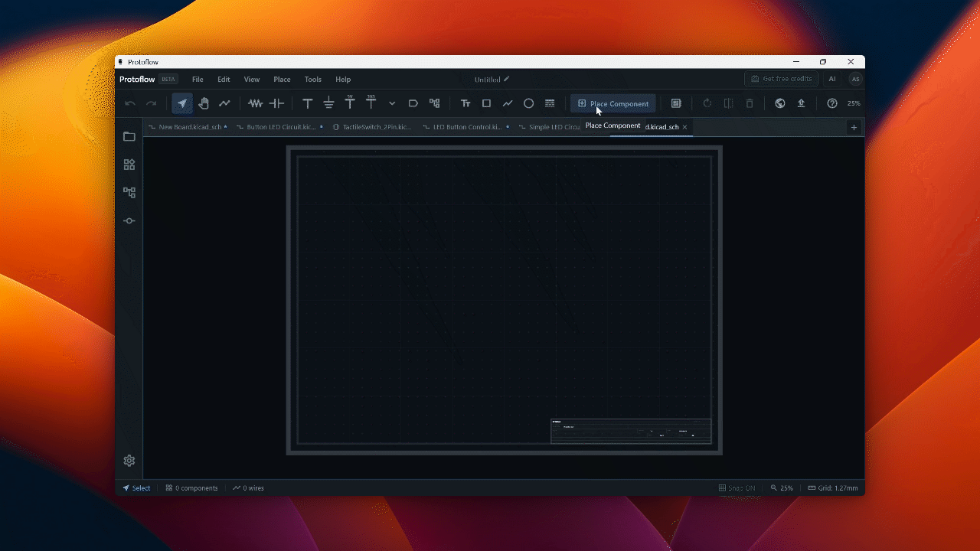Draw a circle shape
The width and height of the screenshot is (980, 551).
click(528, 103)
